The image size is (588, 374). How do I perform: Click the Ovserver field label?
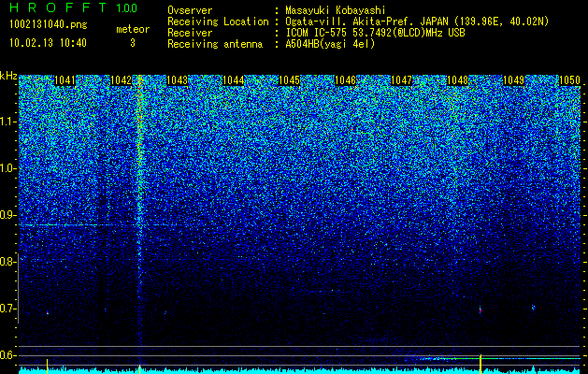(x=190, y=10)
